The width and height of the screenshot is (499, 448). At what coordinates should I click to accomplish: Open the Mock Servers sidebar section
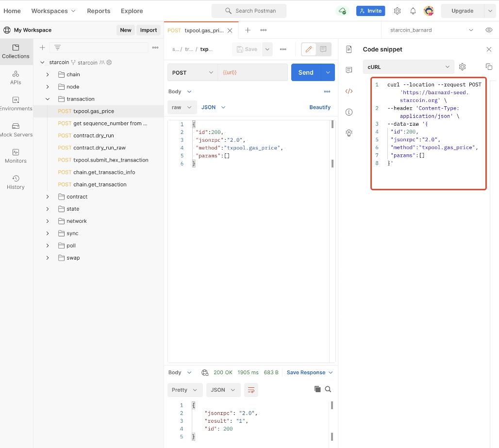pyautogui.click(x=16, y=130)
